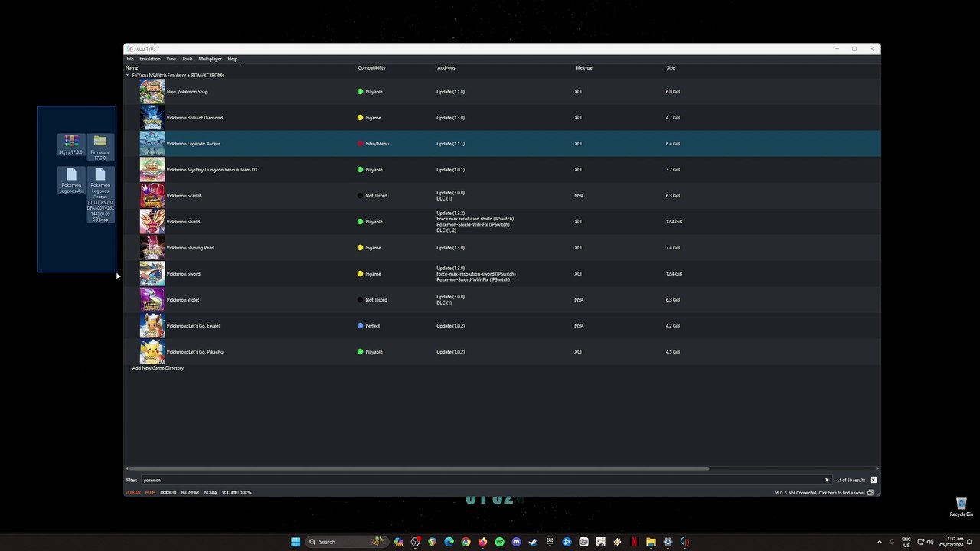This screenshot has width=980, height=551.
Task: Select Pokémon Scarlet game icon
Action: pyautogui.click(x=152, y=196)
